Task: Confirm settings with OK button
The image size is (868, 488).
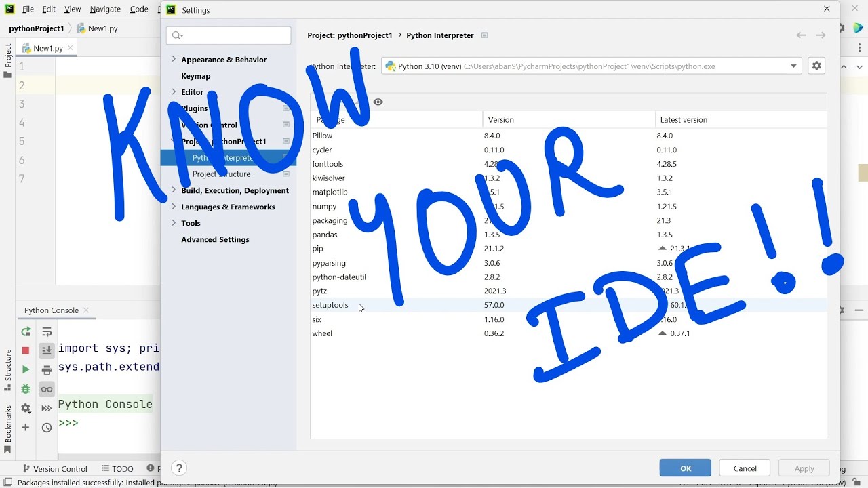Action: tap(685, 468)
